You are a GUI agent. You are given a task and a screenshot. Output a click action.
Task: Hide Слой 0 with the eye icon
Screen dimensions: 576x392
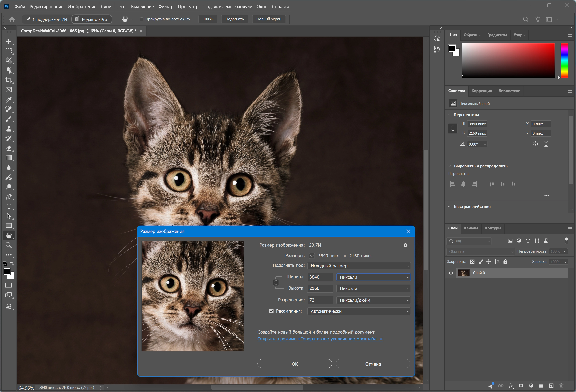(451, 273)
